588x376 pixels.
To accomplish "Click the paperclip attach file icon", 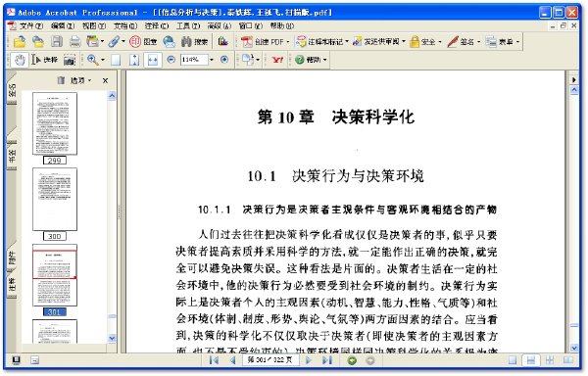I will [114, 41].
